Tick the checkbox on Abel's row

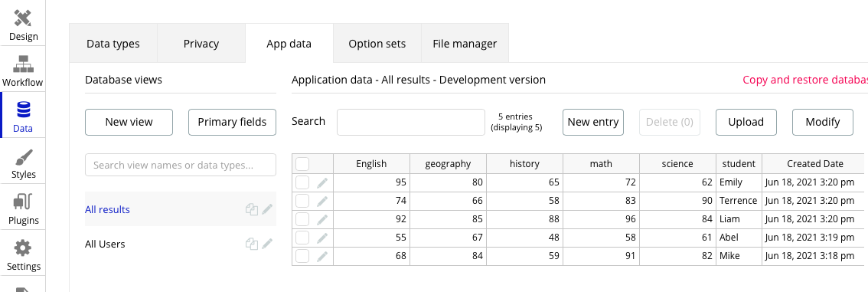pos(302,238)
